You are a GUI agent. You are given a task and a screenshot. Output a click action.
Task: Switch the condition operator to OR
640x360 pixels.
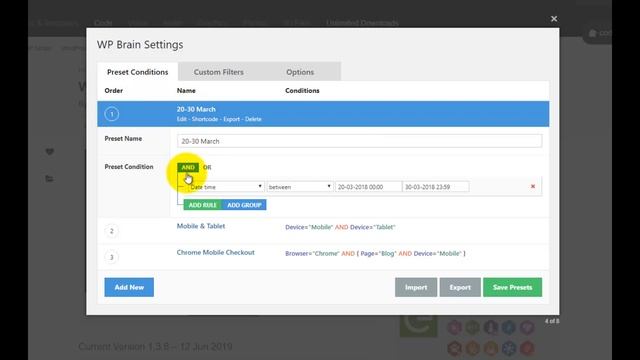(207, 167)
